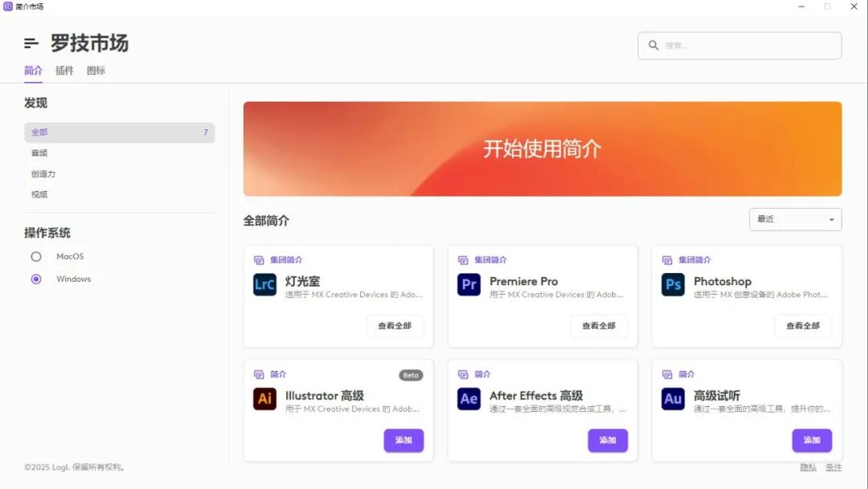Screen dimensions: 868x489
Task: Close the 简介市场 window
Action: coord(854,6)
